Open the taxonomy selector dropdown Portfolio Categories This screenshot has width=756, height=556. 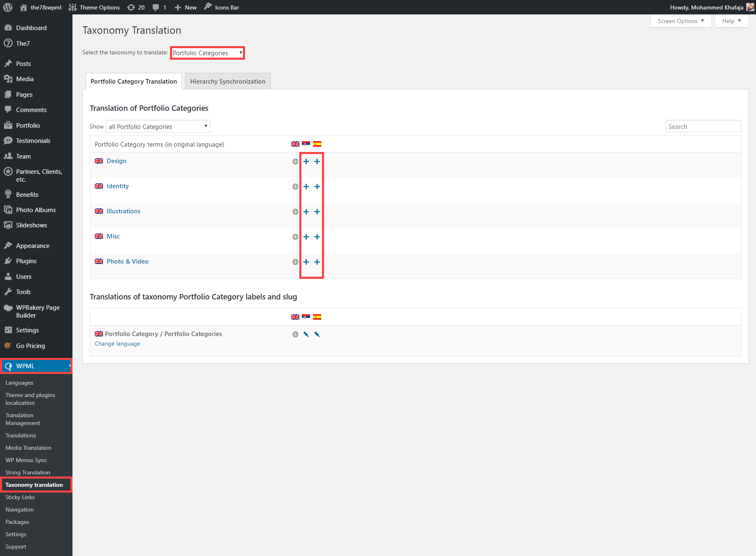tap(208, 53)
